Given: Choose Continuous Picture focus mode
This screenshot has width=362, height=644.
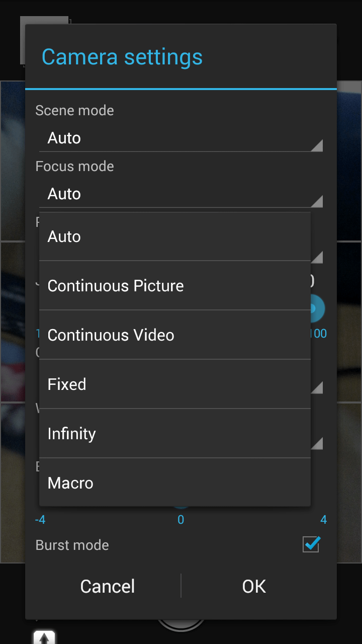Looking at the screenshot, I should [x=175, y=286].
